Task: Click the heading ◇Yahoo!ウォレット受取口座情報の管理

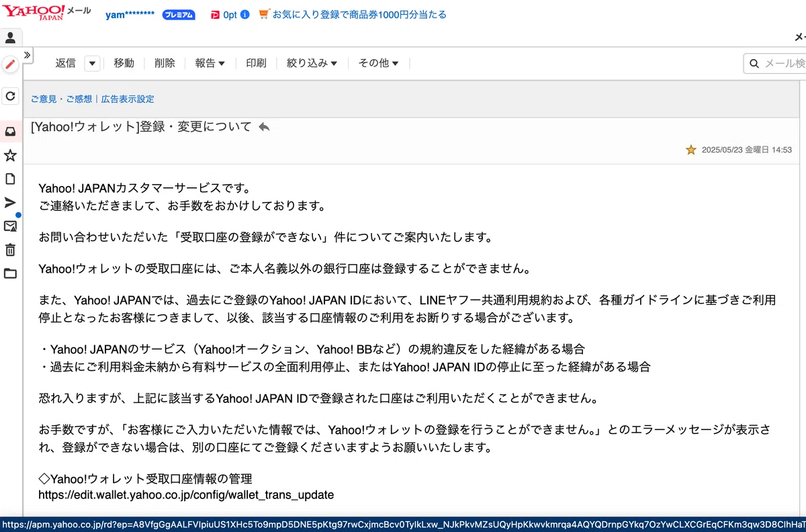Action: [145, 479]
